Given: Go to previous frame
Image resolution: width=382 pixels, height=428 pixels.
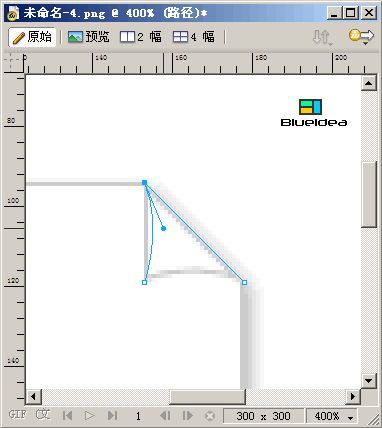Looking at the screenshot, I should coord(165,416).
